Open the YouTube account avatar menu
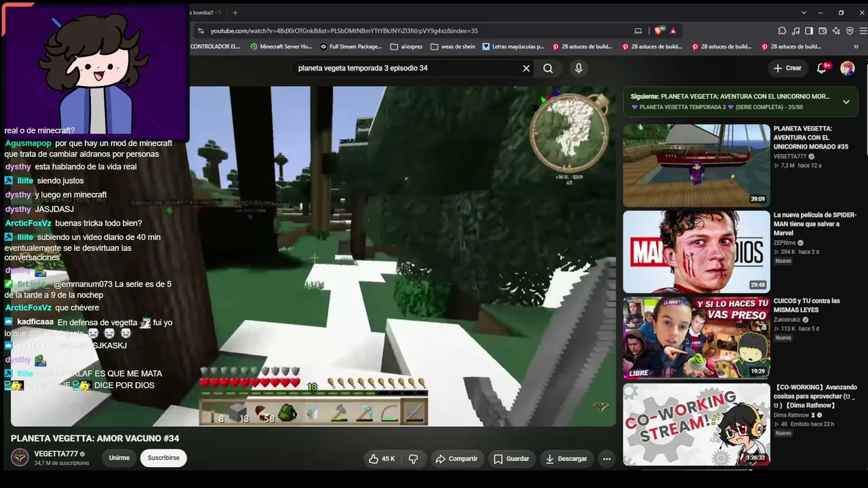Screen dimensions: 868x488 (x=848, y=68)
